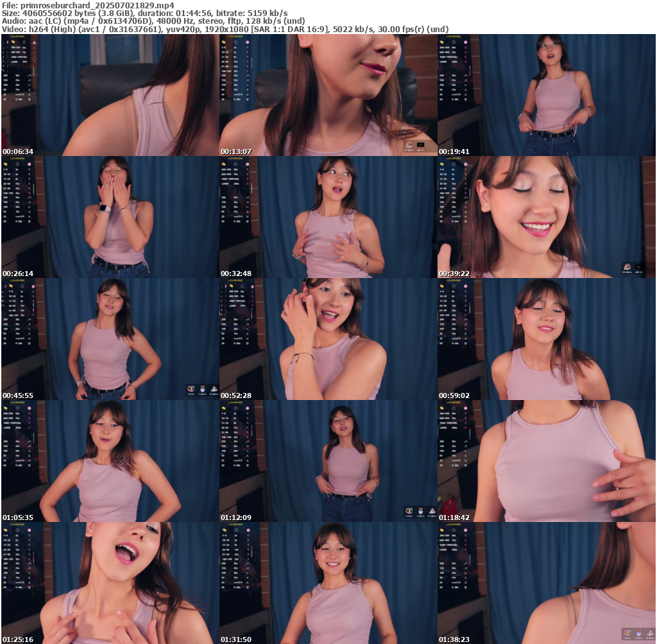657x644 pixels.
Task: Open the thumbnail stamped 00:52:28
Action: (x=328, y=339)
